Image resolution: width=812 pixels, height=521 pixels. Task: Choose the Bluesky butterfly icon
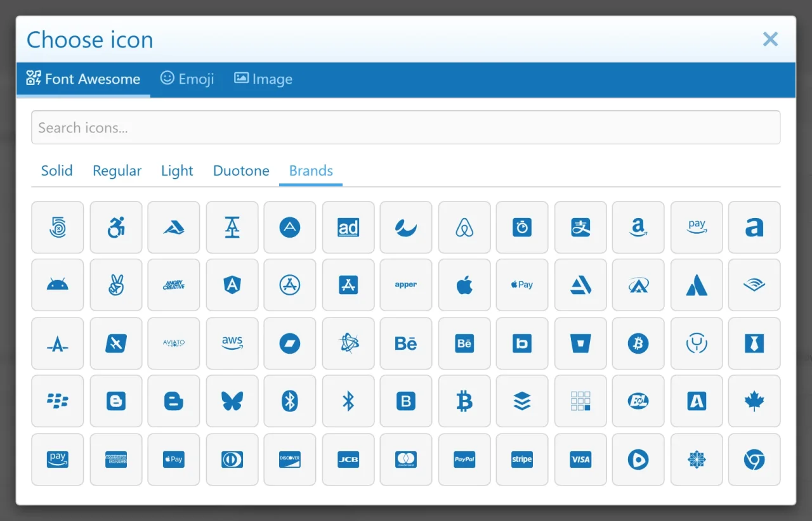[x=232, y=401]
